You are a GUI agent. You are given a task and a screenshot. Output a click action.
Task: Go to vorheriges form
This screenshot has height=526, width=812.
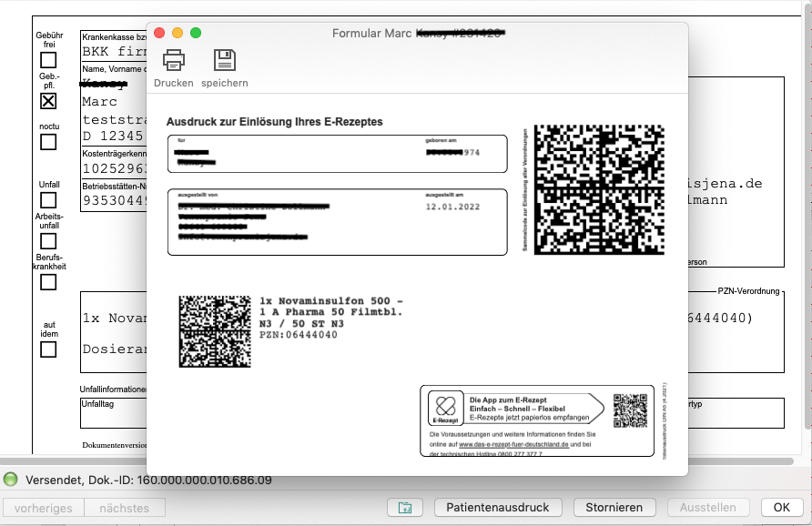pyautogui.click(x=44, y=508)
